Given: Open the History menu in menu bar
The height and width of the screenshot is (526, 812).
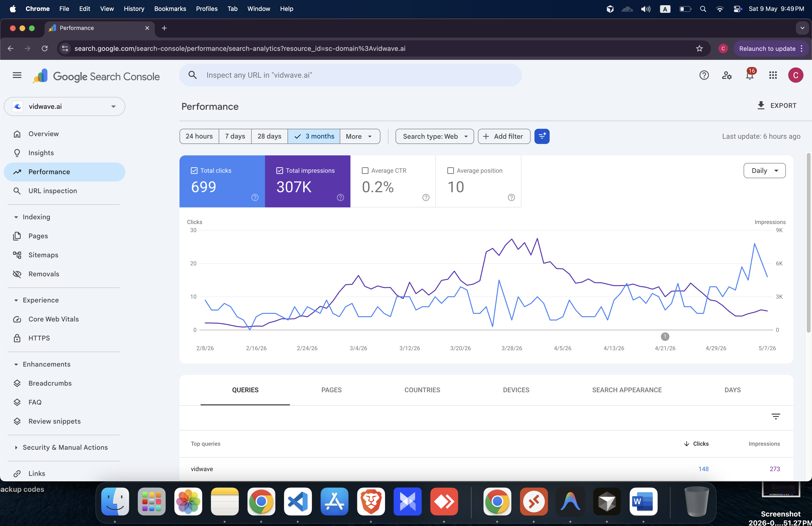Looking at the screenshot, I should tap(134, 9).
